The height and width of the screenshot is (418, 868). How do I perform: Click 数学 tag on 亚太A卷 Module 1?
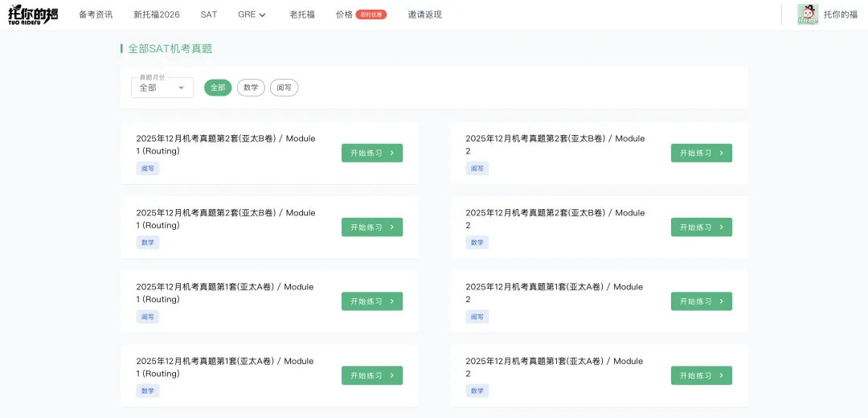[x=148, y=391]
